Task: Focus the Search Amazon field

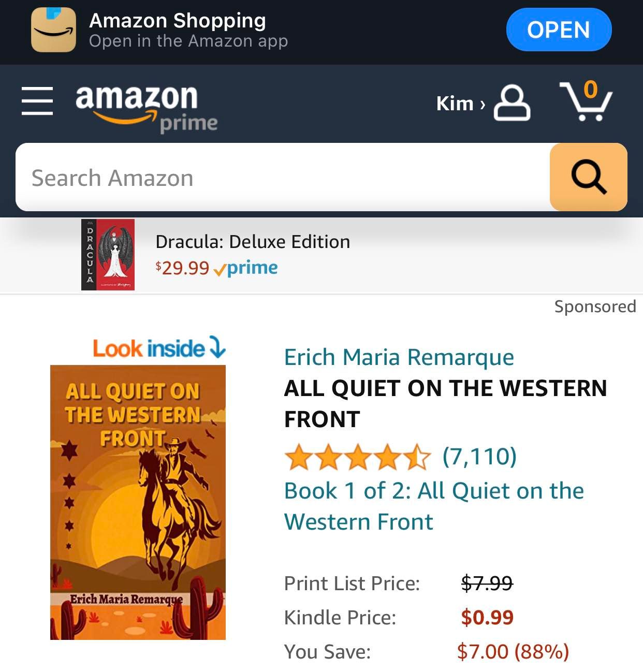Action: pyautogui.click(x=283, y=177)
